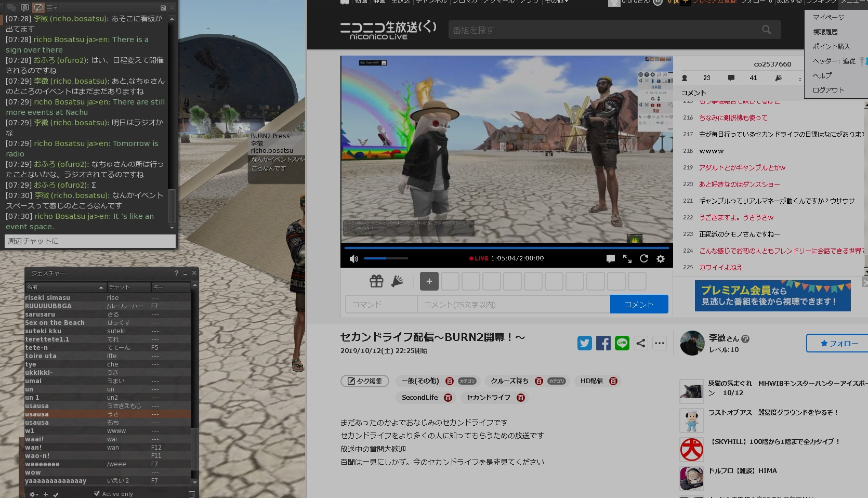Image resolution: width=868 pixels, height=498 pixels.
Task: Open the 百 dictionary icon on SecondLife tag
Action: click(x=448, y=398)
